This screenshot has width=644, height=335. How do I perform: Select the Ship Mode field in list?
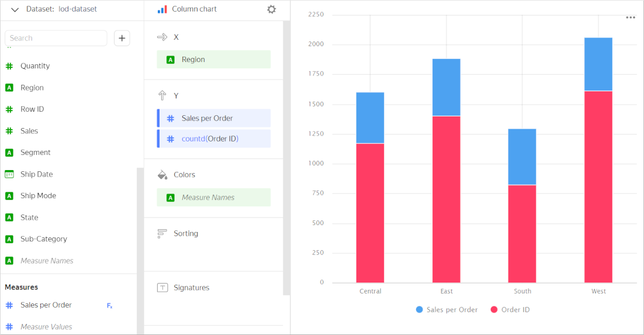tap(38, 196)
